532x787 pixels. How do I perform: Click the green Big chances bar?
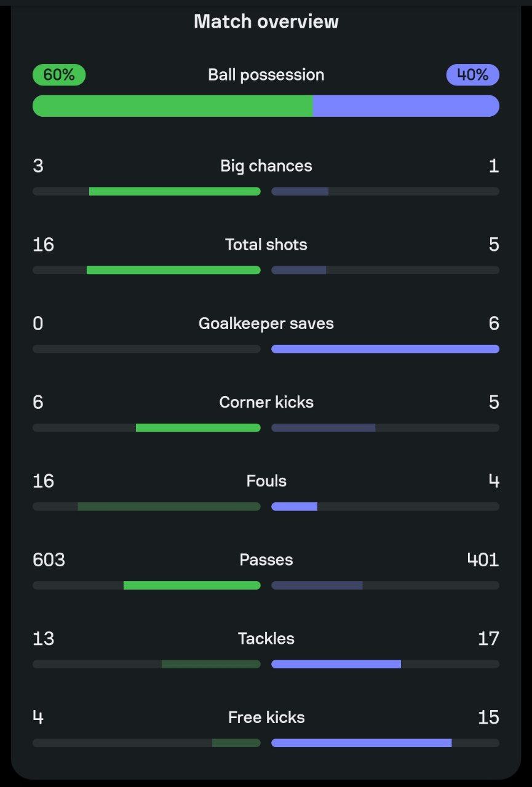point(175,191)
